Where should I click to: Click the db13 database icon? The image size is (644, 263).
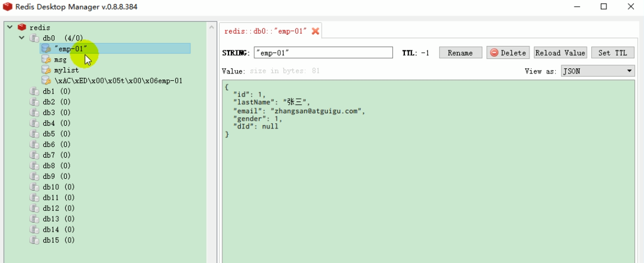[x=34, y=219]
